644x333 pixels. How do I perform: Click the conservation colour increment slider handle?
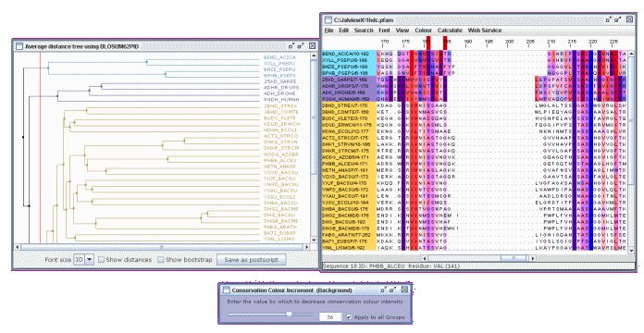pyautogui.click(x=289, y=314)
